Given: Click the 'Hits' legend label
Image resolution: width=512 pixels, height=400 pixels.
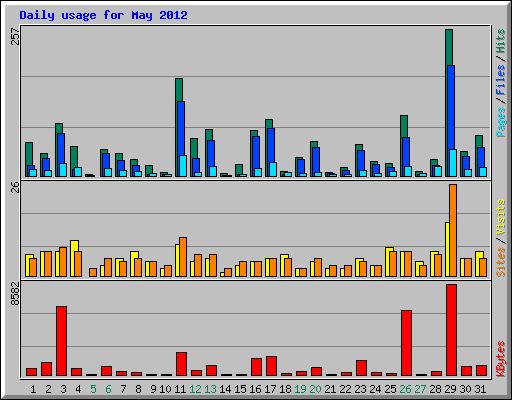Looking at the screenshot, I should click(x=500, y=41).
